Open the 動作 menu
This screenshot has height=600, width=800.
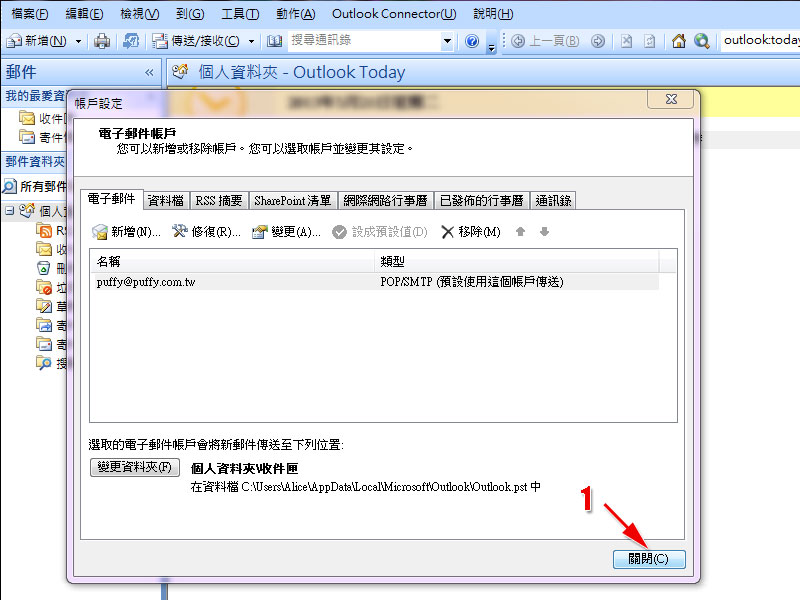[295, 14]
